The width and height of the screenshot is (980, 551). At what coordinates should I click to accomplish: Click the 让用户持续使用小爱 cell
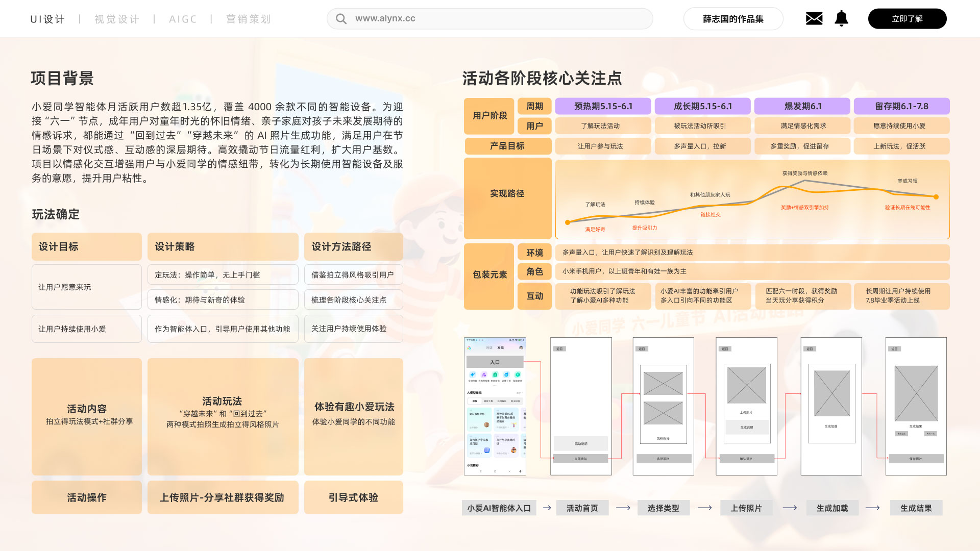click(87, 329)
